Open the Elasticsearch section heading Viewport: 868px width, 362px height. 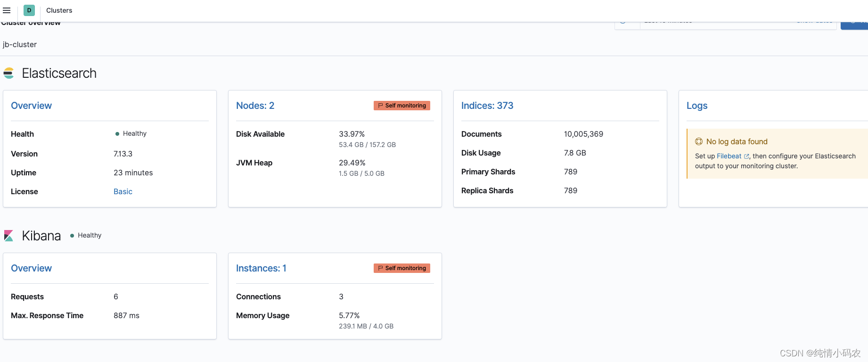[59, 73]
